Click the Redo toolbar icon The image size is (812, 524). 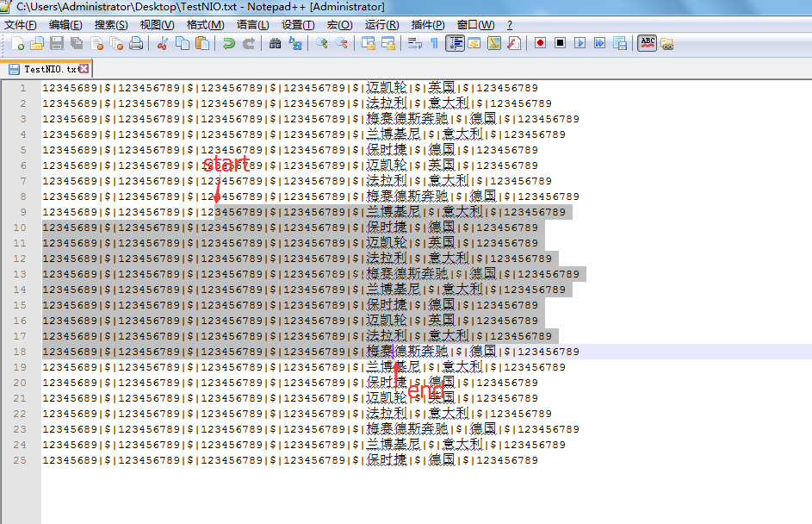click(249, 44)
